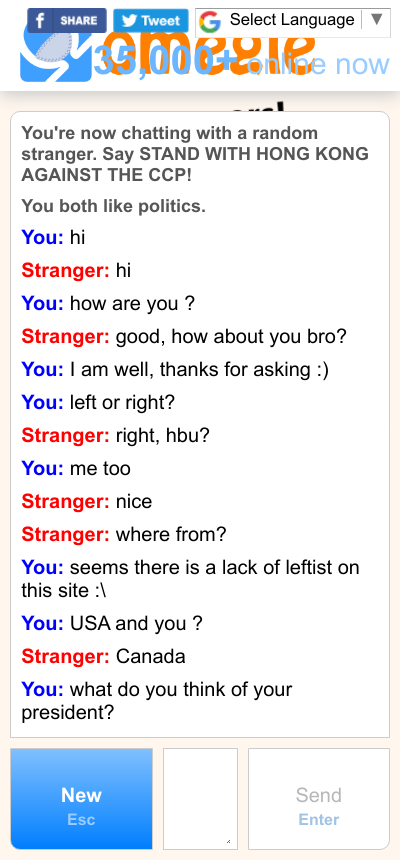Expand the language dropdown arrow

point(376,20)
